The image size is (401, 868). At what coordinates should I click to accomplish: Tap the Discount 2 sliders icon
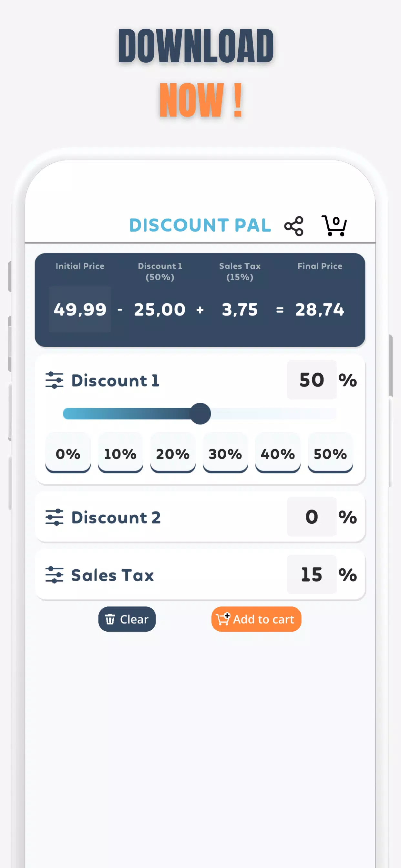(x=54, y=517)
